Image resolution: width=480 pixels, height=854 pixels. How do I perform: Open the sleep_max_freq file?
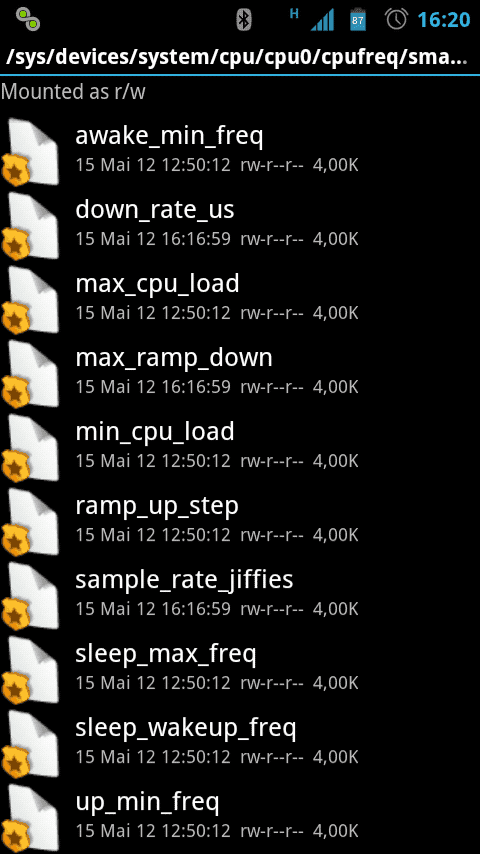[x=240, y=667]
